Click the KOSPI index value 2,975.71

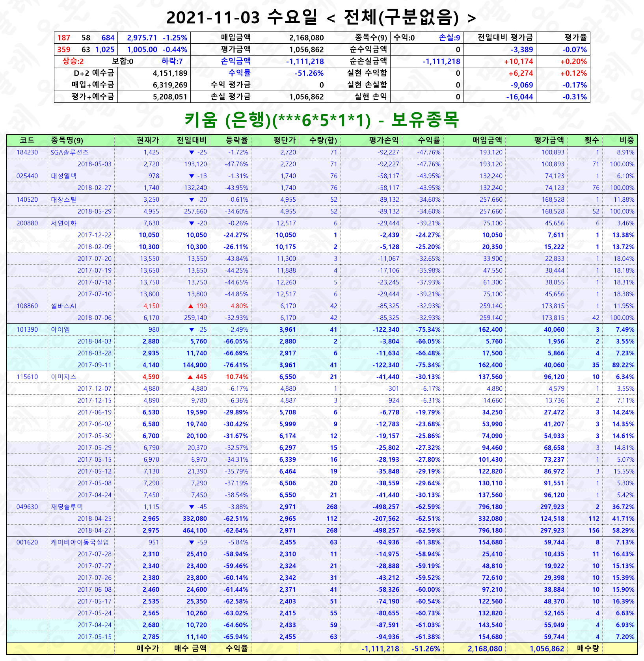click(x=142, y=38)
